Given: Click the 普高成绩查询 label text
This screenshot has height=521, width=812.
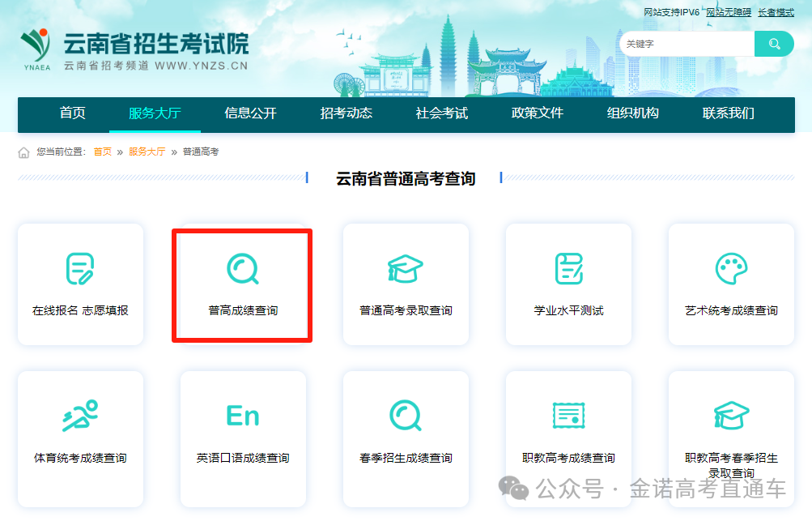Looking at the screenshot, I should click(243, 310).
